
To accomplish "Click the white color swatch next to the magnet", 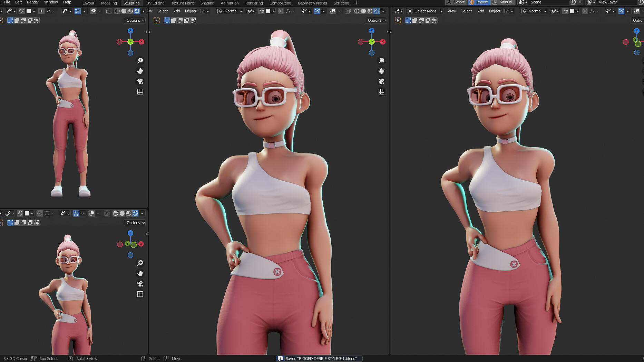I will [269, 11].
